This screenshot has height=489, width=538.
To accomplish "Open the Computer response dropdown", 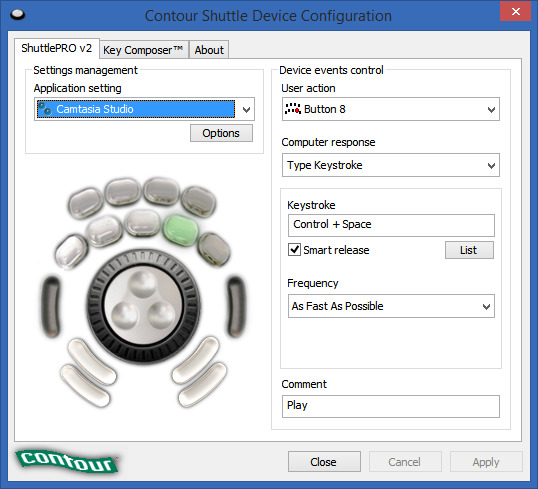I will click(391, 165).
